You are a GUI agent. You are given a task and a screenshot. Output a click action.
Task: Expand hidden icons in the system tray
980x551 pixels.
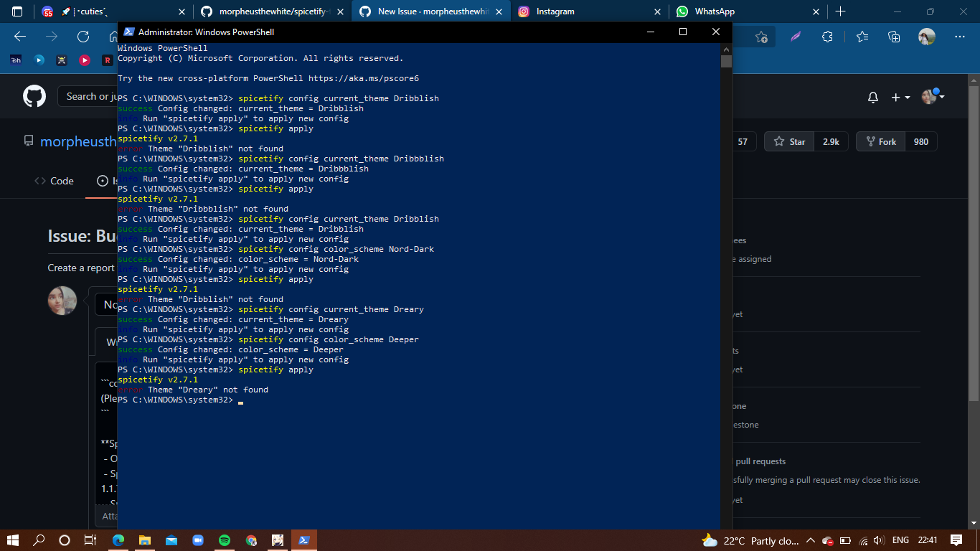[811, 540]
